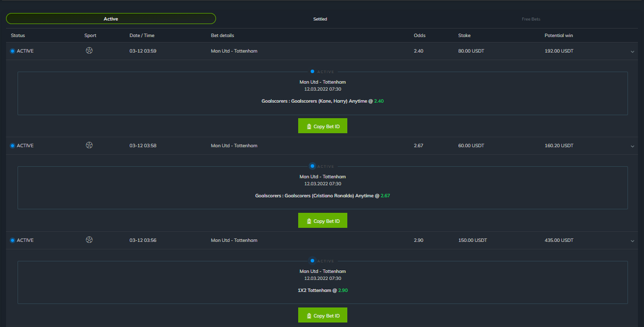Copy Bet ID for the Cristiano Ronaldo bet

click(x=323, y=221)
